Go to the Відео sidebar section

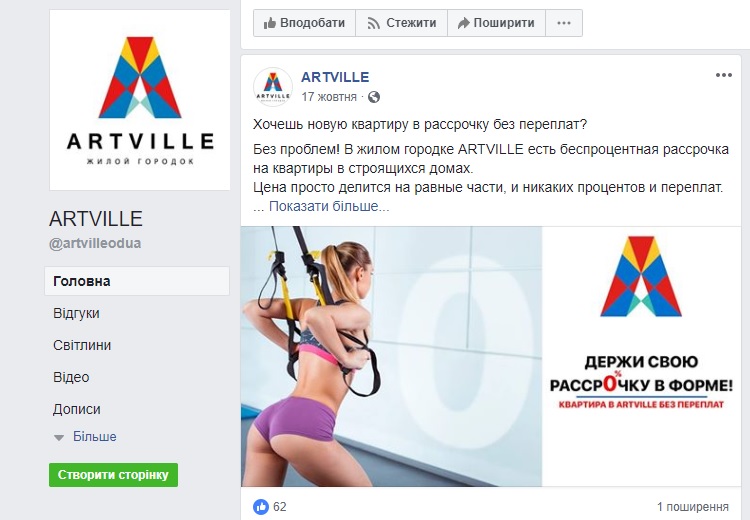point(71,377)
